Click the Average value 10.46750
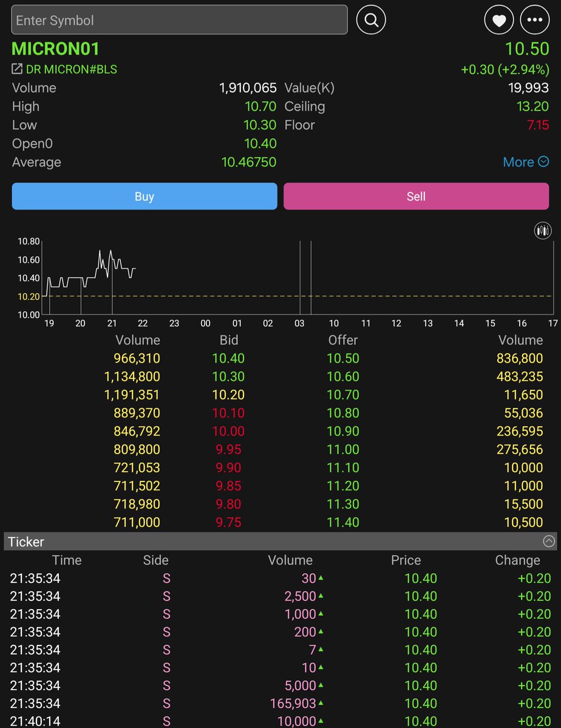561x728 pixels. pos(249,162)
